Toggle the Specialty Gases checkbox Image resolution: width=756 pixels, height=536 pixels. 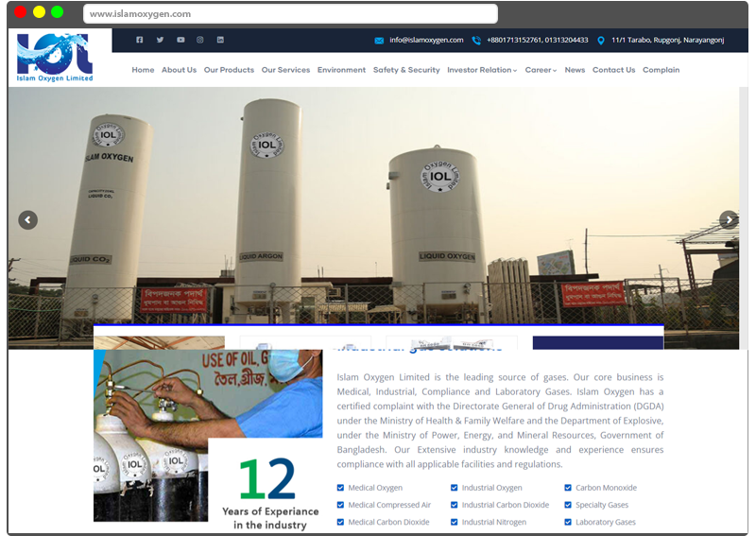[x=568, y=505]
